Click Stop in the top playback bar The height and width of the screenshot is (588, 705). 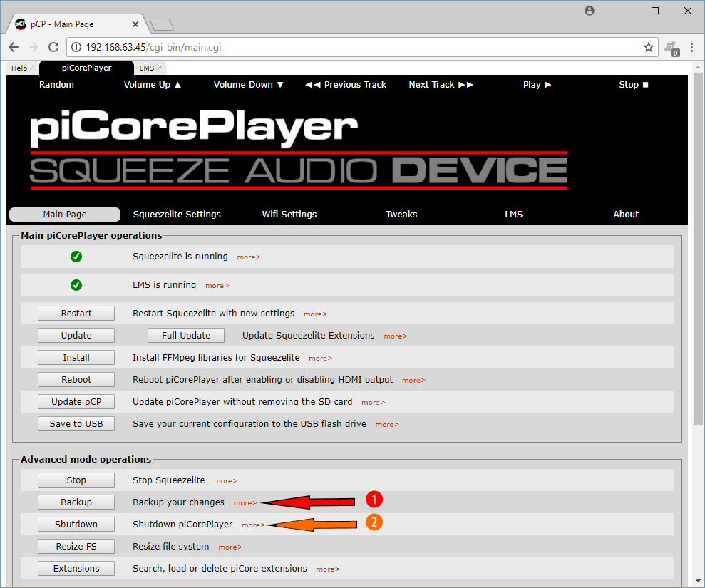[634, 85]
